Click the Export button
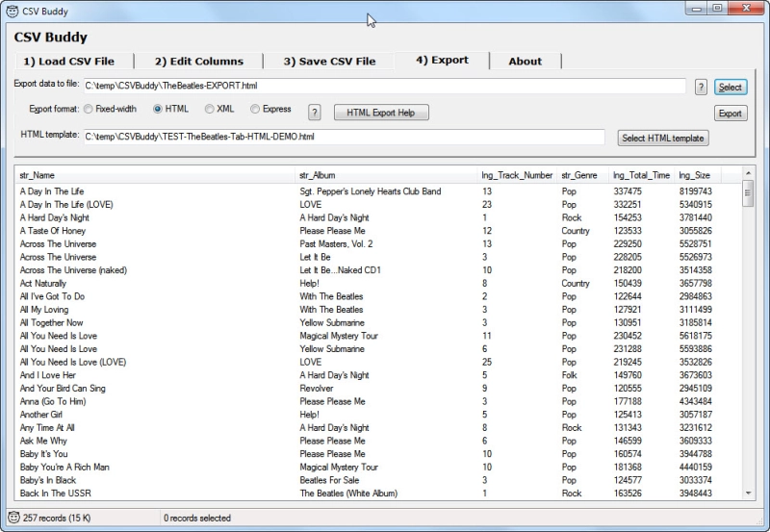The image size is (770, 532). click(731, 114)
